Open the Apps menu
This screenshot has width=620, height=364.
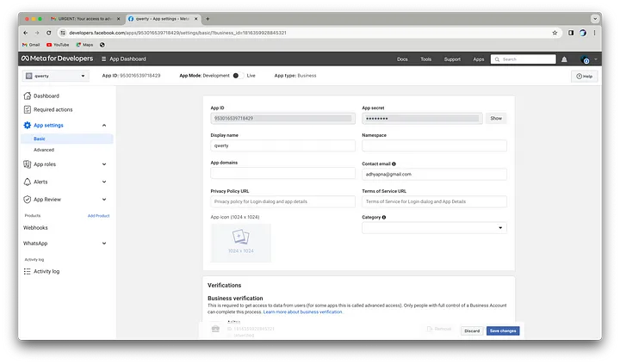point(479,59)
